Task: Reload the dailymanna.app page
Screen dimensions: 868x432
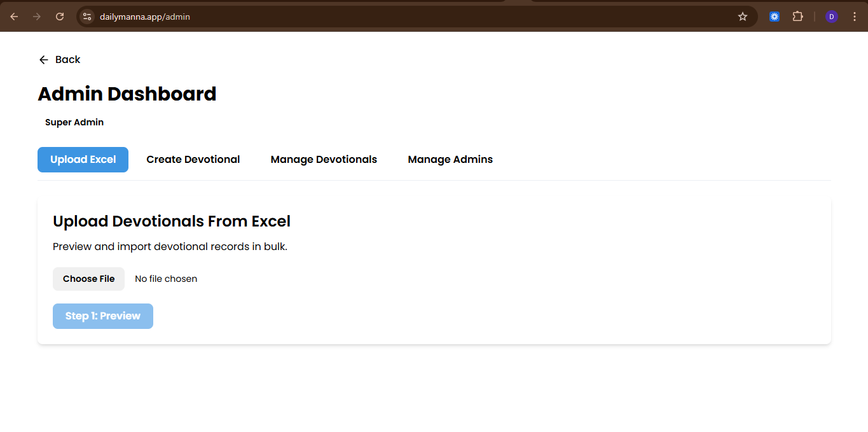Action: pyautogui.click(x=60, y=17)
